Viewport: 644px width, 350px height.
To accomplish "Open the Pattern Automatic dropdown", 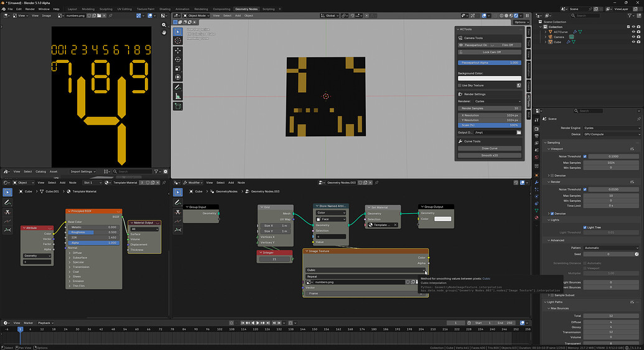I will tap(612, 248).
